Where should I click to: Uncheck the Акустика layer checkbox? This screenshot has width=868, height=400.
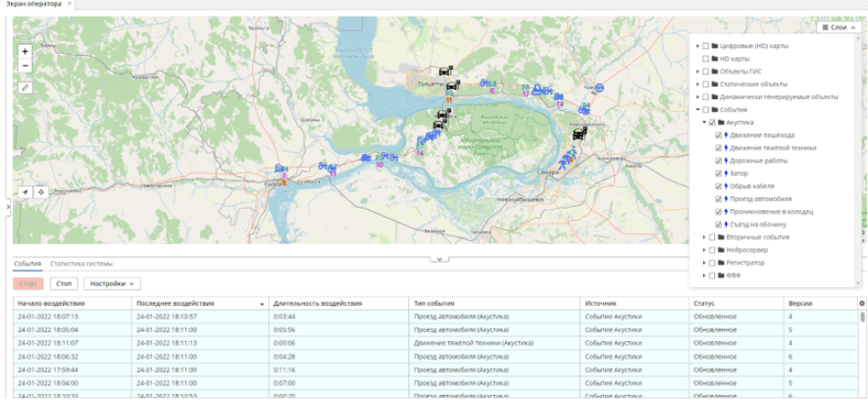[712, 122]
